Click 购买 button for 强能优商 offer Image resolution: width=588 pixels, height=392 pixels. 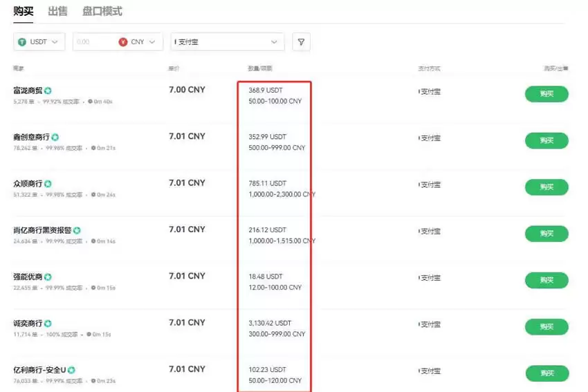[x=546, y=280]
